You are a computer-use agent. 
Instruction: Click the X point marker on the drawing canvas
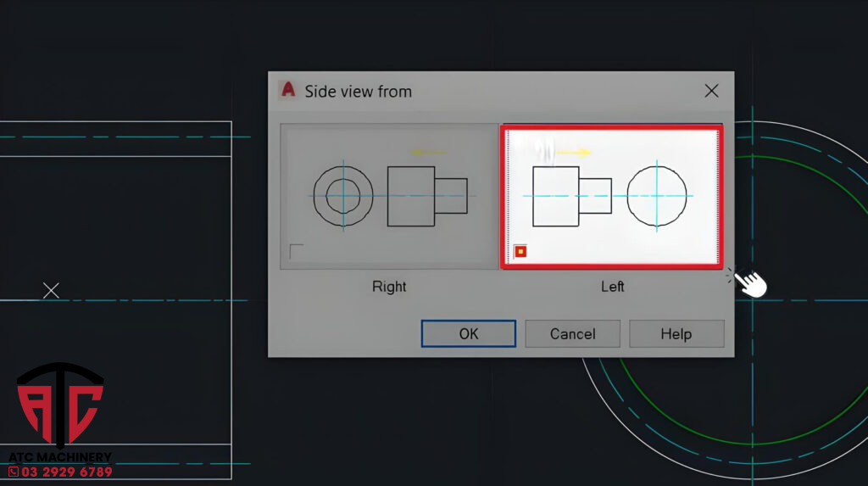51,291
